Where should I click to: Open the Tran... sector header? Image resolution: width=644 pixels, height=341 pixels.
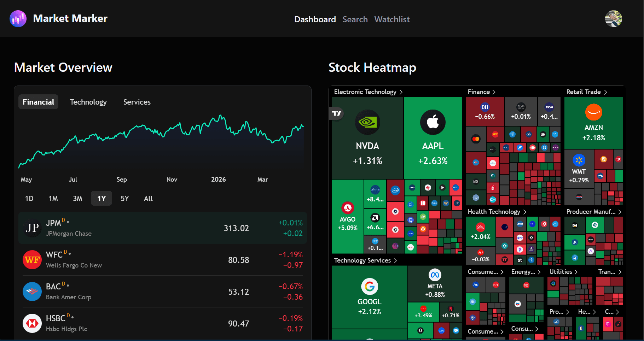click(x=610, y=272)
